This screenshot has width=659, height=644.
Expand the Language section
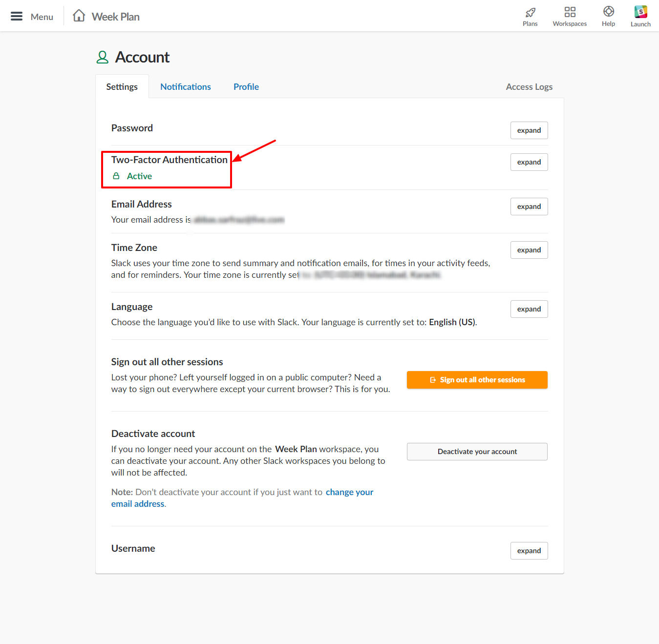(x=529, y=309)
